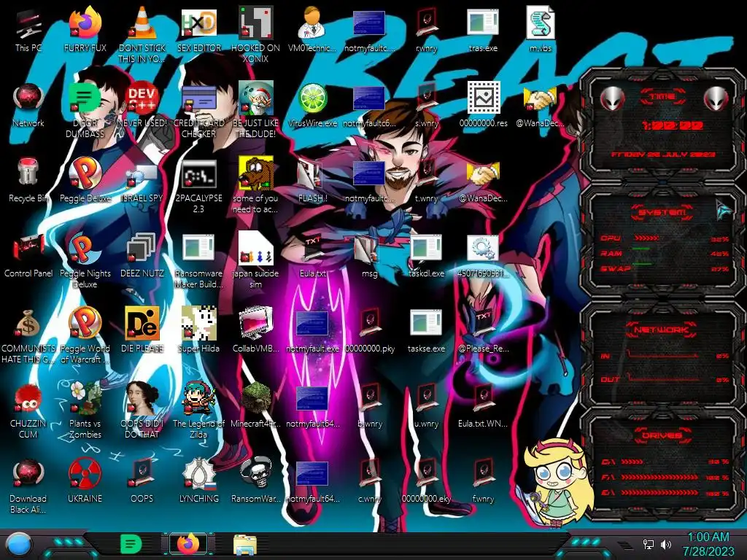The image size is (747, 560).
Task: Open the CollabVMB monitor icon
Action: click(x=255, y=330)
